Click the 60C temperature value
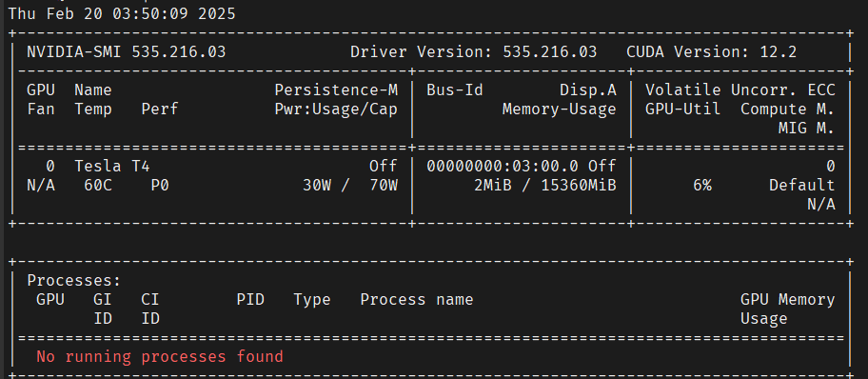868x379 pixels. coord(98,185)
